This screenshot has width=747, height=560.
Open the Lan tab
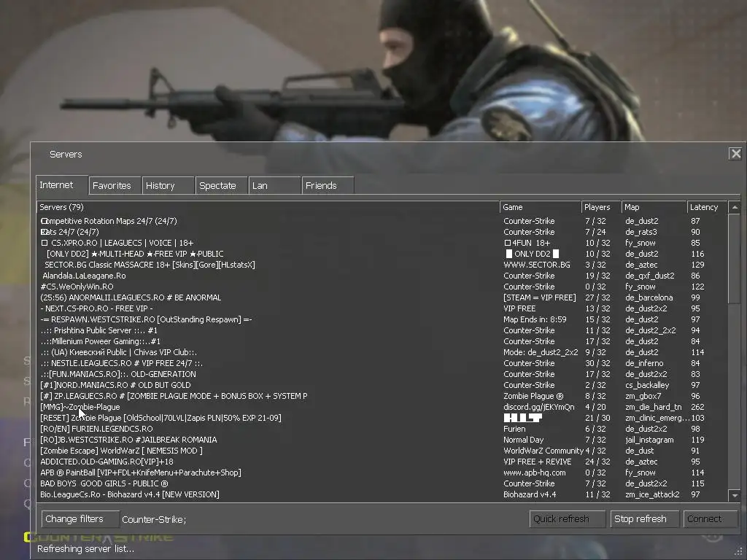coord(275,186)
